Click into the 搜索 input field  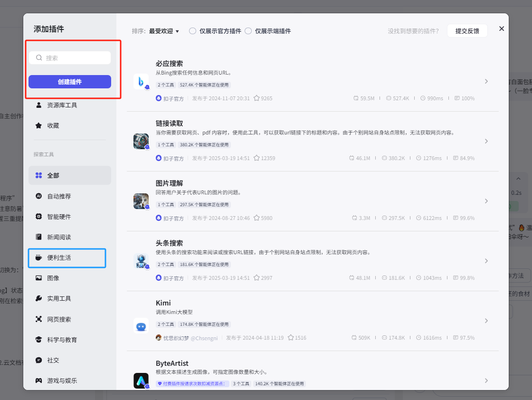(x=76, y=58)
